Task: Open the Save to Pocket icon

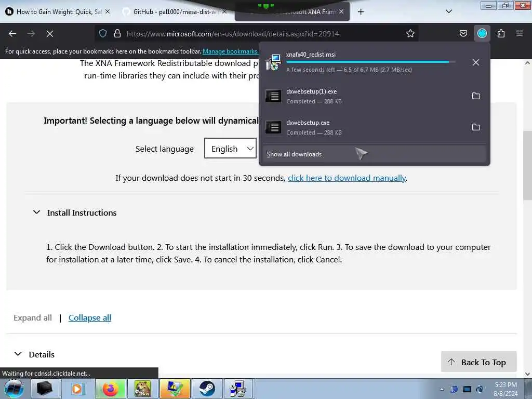Action: coord(463,34)
